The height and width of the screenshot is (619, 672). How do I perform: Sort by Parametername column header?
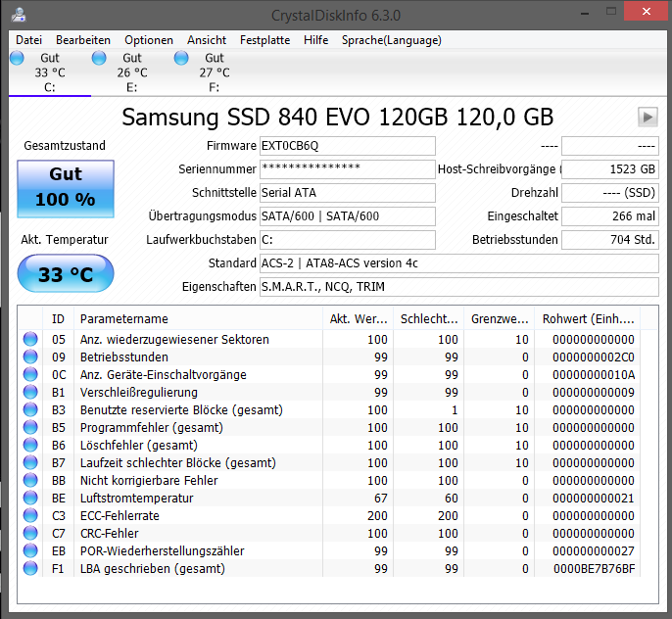[x=198, y=318]
